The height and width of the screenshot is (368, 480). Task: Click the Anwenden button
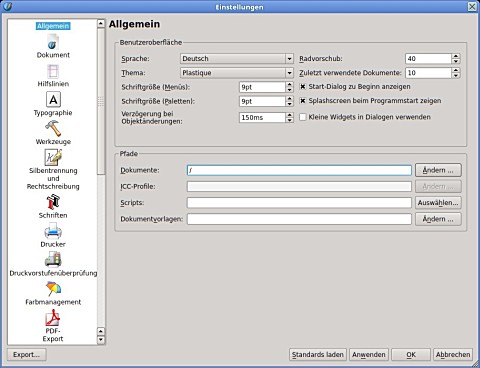coord(369,355)
